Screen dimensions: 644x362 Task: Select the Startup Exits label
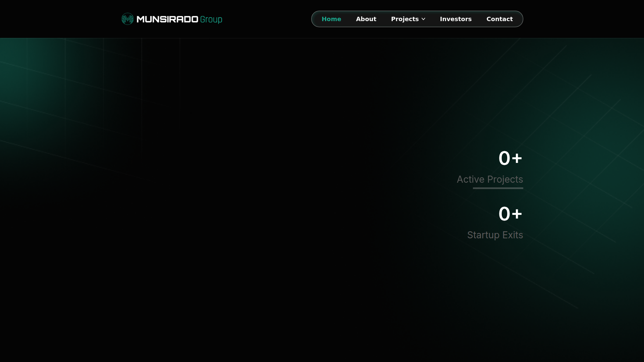point(495,235)
